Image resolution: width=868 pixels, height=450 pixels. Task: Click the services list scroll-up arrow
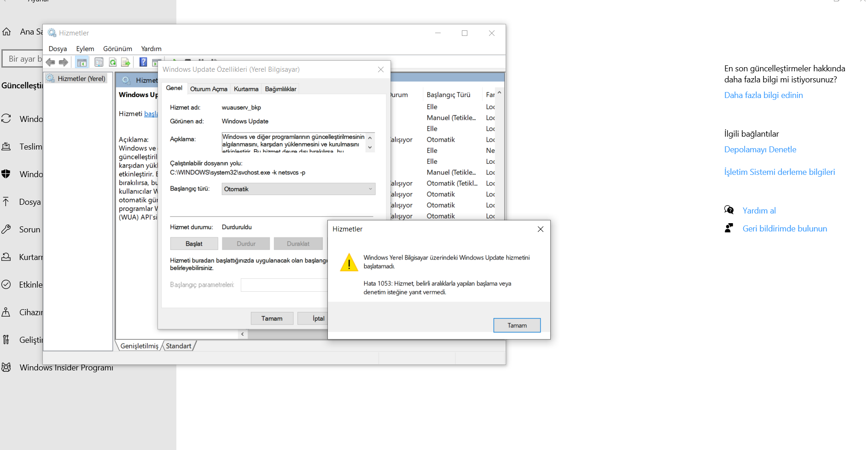pos(500,93)
